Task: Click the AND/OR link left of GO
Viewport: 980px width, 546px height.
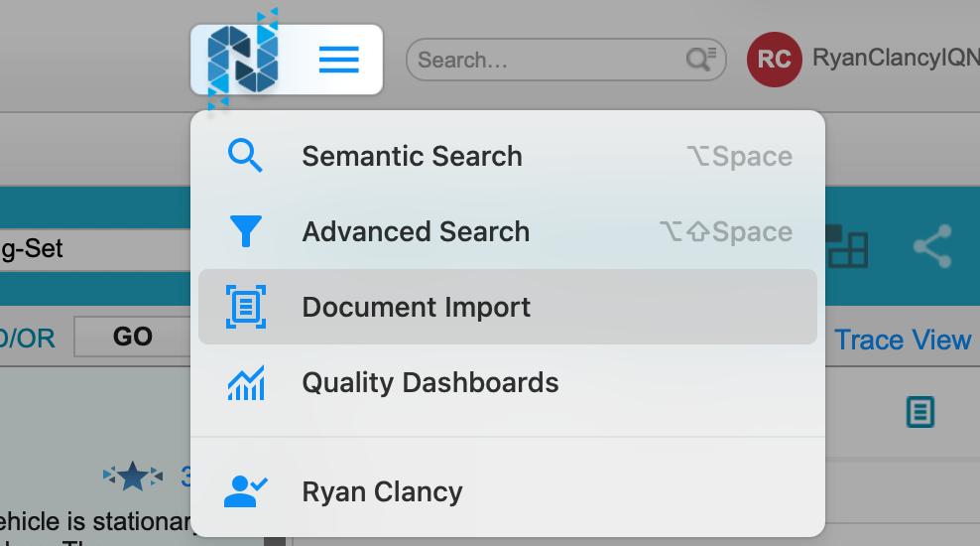Action: 27,338
